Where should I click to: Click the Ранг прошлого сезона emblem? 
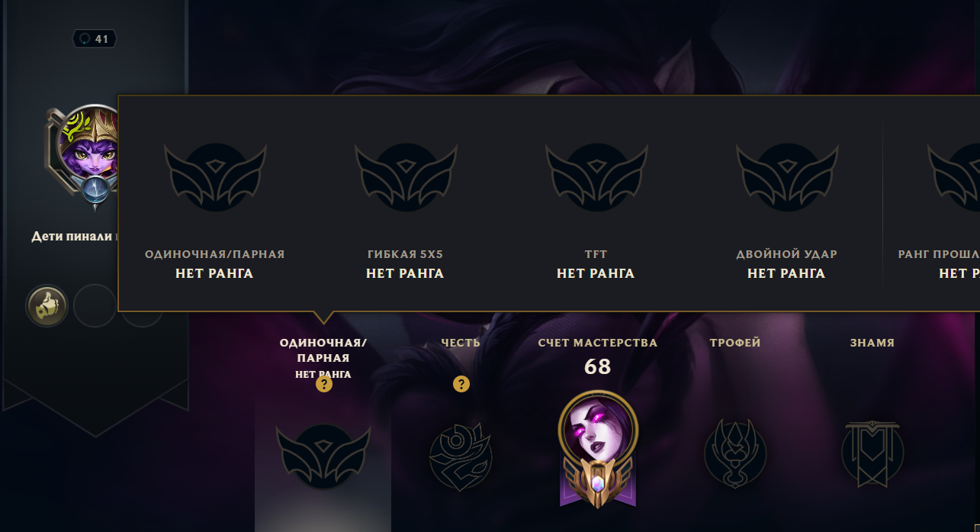click(954, 177)
